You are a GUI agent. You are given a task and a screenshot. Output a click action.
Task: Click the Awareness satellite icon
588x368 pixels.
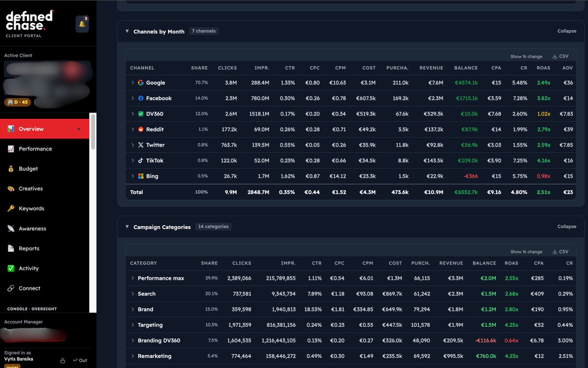11,229
